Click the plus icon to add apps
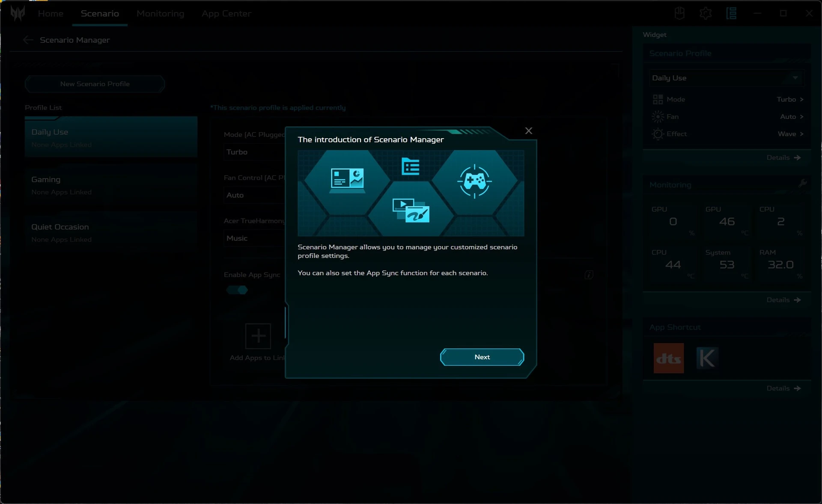 tap(258, 336)
